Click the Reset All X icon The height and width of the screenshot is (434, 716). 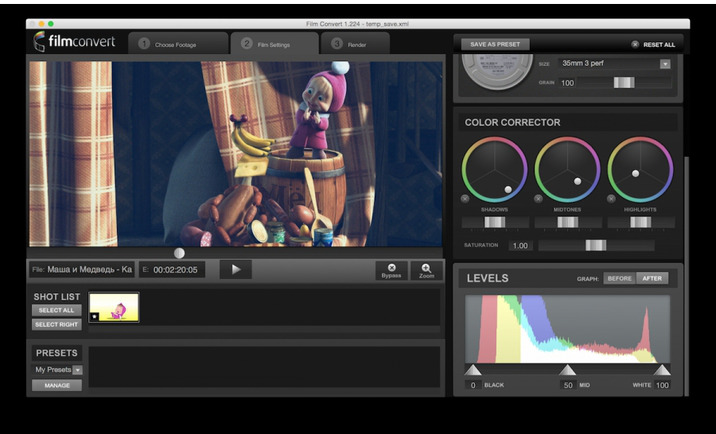click(x=635, y=44)
